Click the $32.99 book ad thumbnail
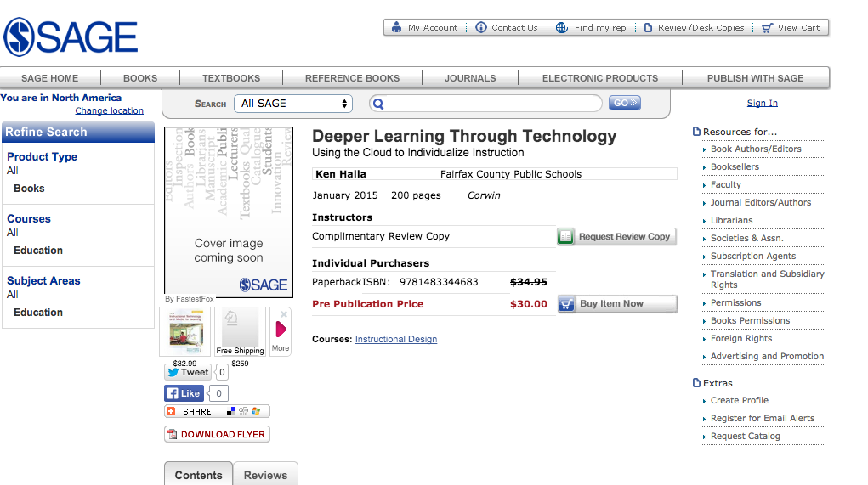 click(185, 331)
